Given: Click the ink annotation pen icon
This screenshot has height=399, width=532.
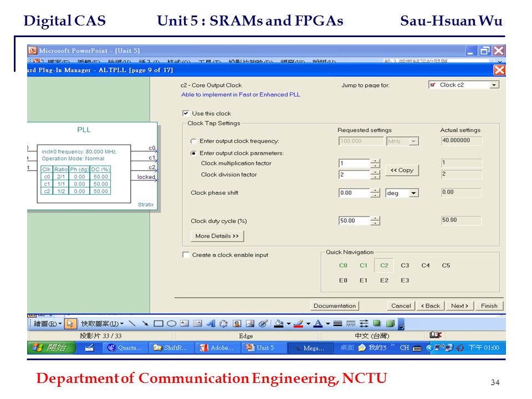Looking at the screenshot, I should 263,323.
